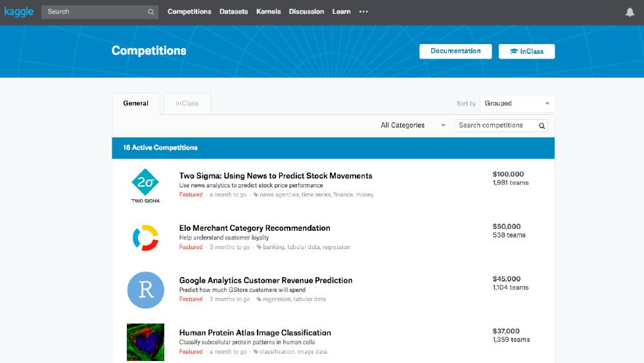Screen dimensions: 644x363
Task: Click "1,981 teams" text
Action: pos(511,183)
